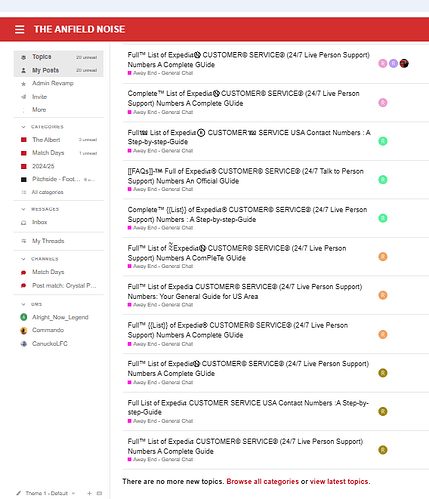Click 'Browse all categories' link
429x499 pixels.
click(x=263, y=482)
